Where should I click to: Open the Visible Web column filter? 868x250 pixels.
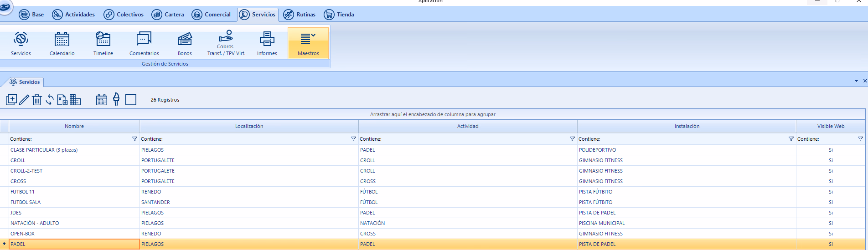click(x=860, y=139)
